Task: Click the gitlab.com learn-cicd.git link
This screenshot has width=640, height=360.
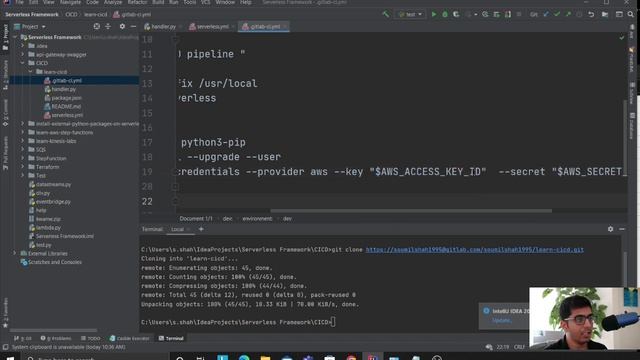Action: click(474, 250)
